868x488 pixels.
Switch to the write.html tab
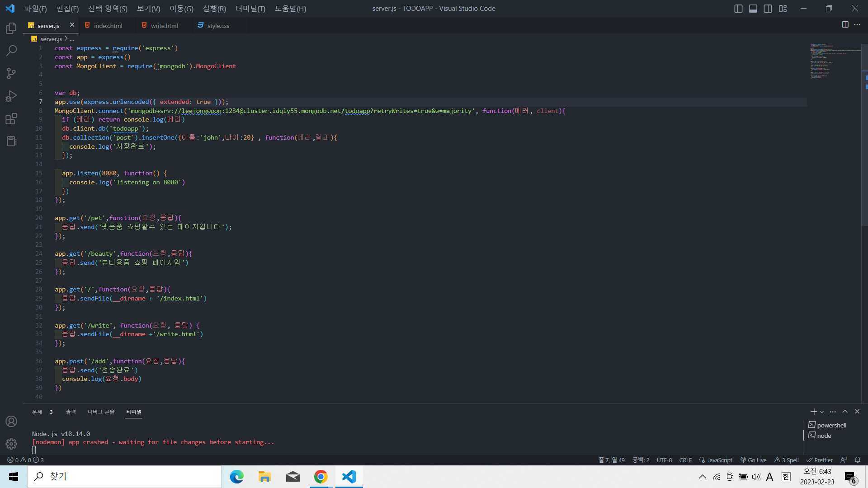[x=164, y=26]
